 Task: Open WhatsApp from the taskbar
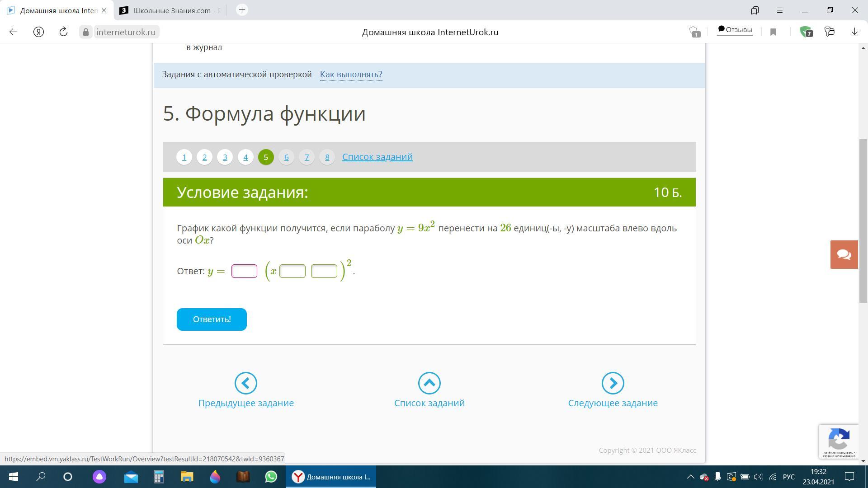pyautogui.click(x=271, y=477)
